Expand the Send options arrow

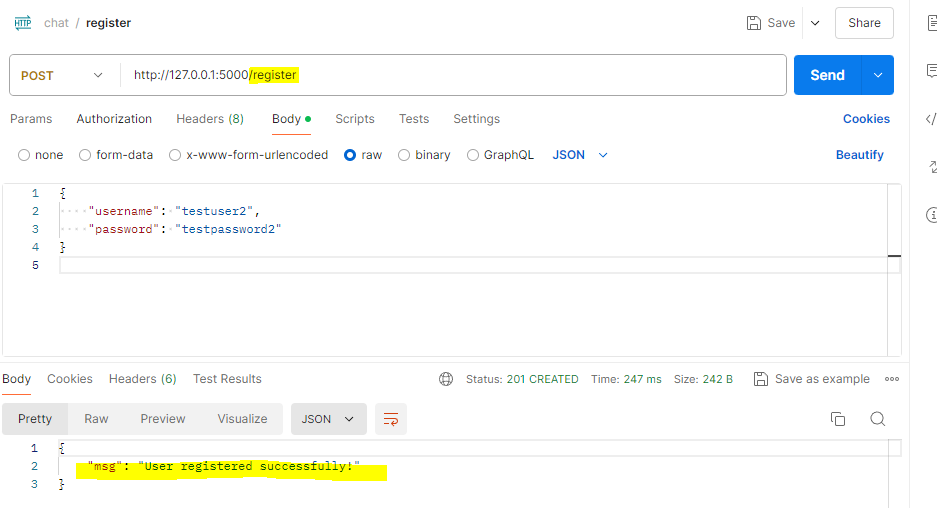click(878, 75)
